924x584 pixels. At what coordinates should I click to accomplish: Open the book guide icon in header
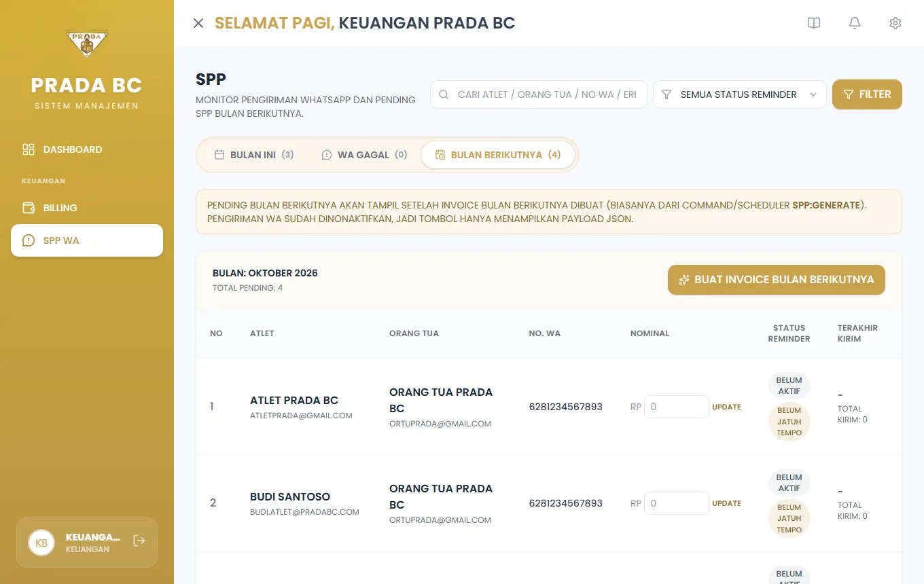814,23
